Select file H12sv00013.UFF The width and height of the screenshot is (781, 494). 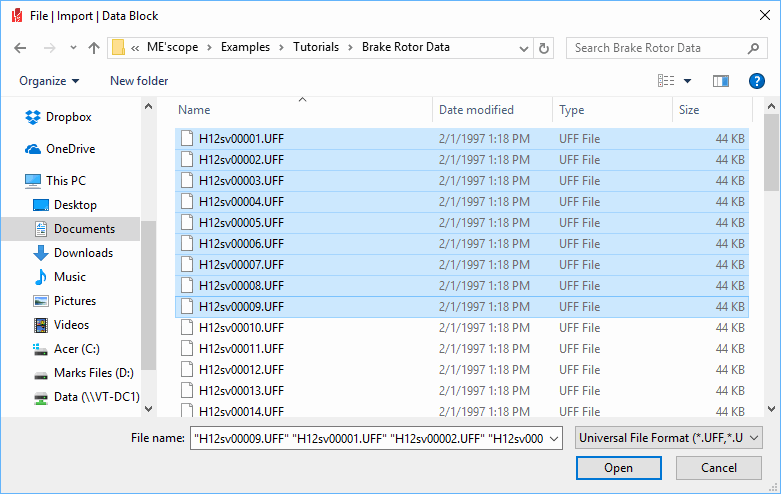(462, 391)
